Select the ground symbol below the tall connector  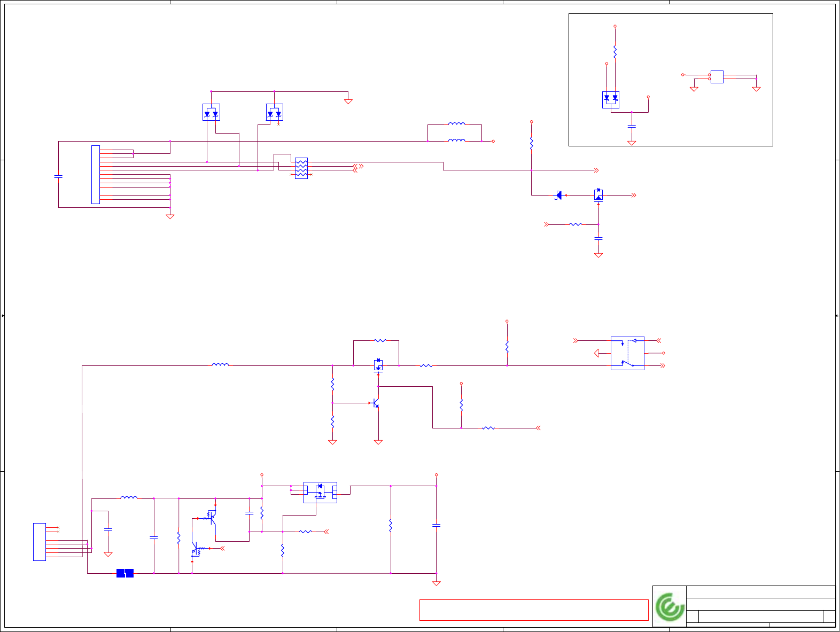point(170,216)
